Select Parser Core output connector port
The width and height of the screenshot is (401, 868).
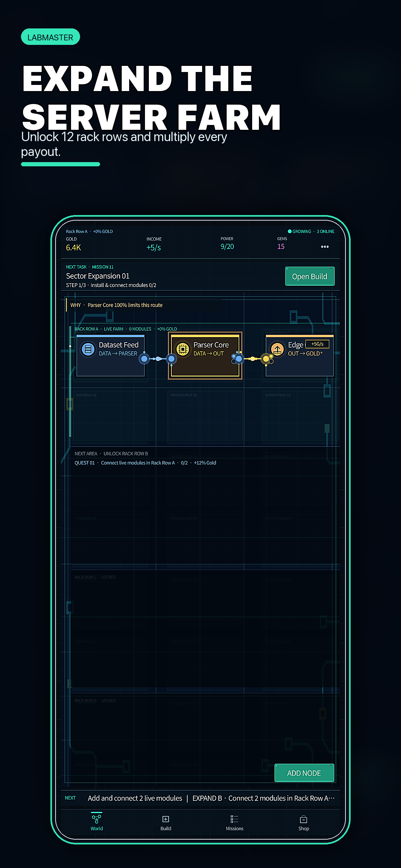coord(239,358)
